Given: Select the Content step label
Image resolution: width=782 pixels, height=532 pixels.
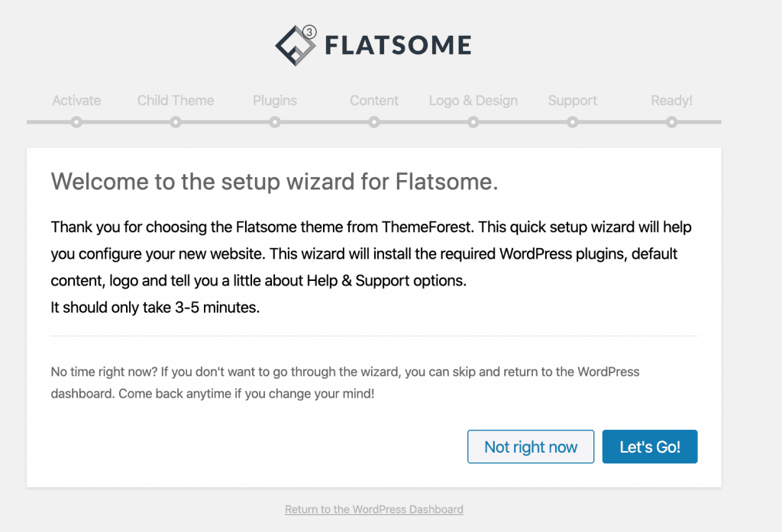Looking at the screenshot, I should tap(373, 100).
